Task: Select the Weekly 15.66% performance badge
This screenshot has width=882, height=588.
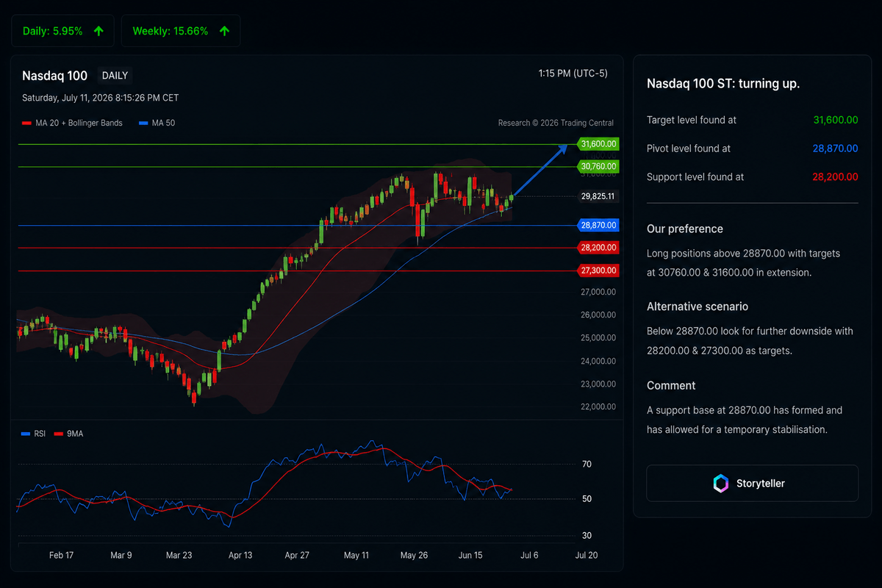Action: [x=181, y=31]
